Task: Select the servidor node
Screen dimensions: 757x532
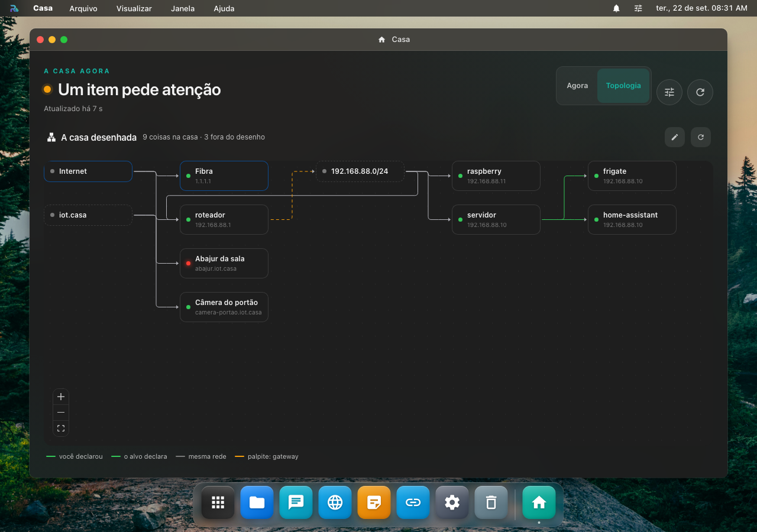Action: [496, 219]
